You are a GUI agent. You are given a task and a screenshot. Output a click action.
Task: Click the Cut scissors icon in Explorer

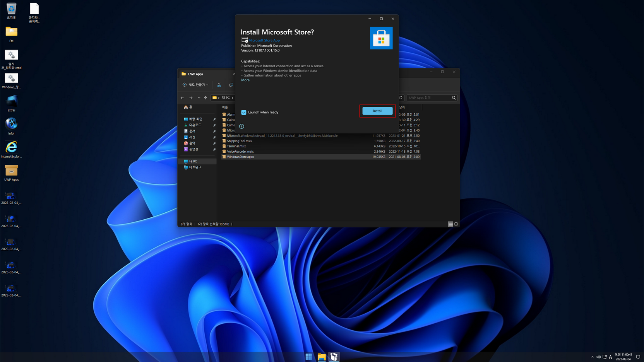219,85
